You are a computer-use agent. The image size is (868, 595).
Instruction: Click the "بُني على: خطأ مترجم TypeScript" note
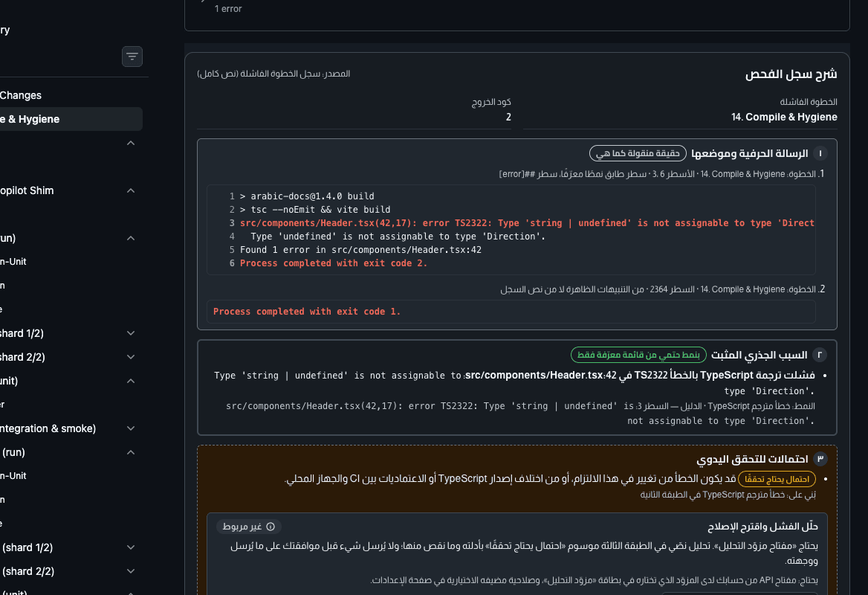(728, 495)
